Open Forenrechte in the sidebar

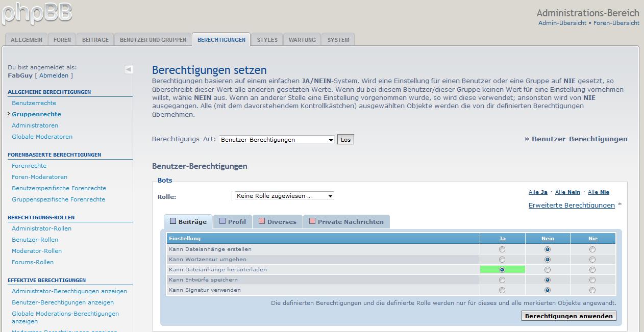click(29, 166)
